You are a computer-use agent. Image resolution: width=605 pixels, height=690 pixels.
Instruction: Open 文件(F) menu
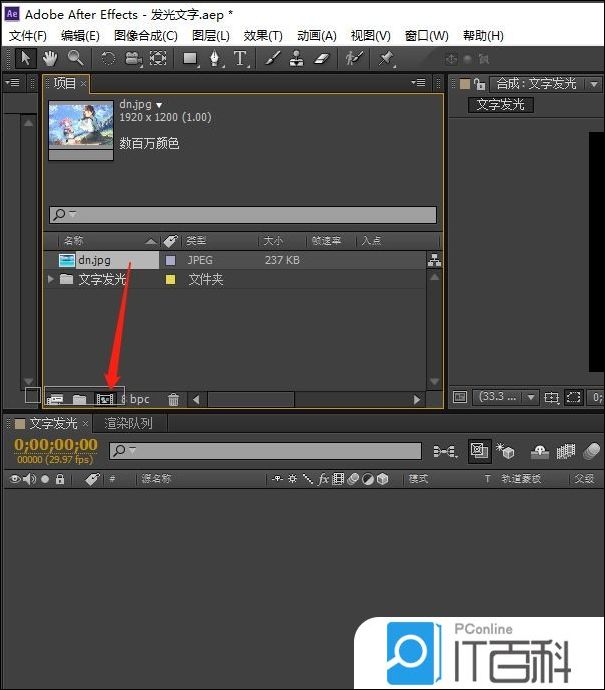pyautogui.click(x=28, y=36)
